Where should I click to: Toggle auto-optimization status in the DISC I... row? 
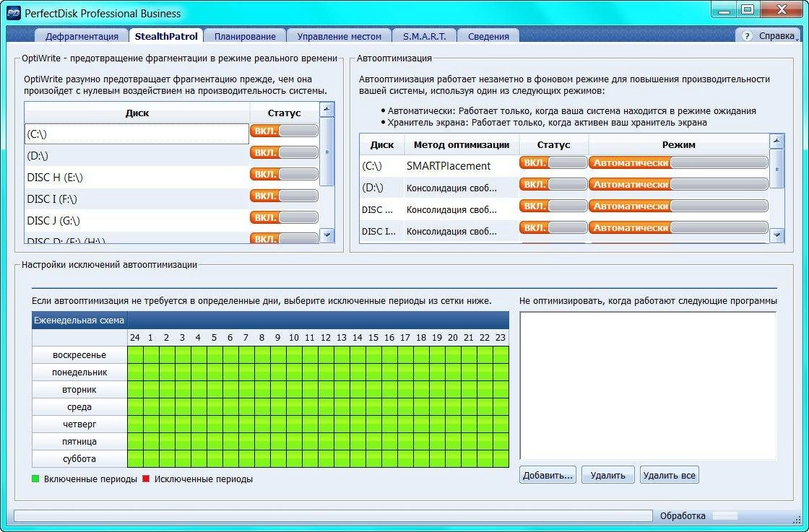point(553,227)
